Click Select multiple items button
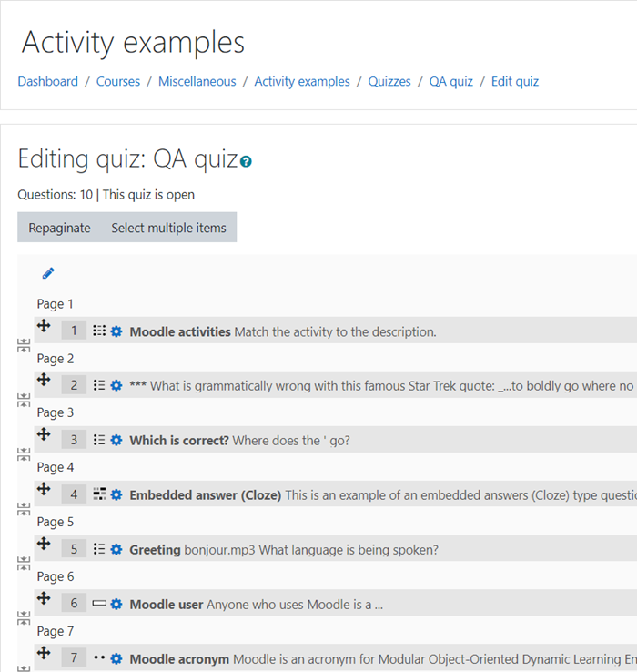The width and height of the screenshot is (637, 672). [168, 228]
